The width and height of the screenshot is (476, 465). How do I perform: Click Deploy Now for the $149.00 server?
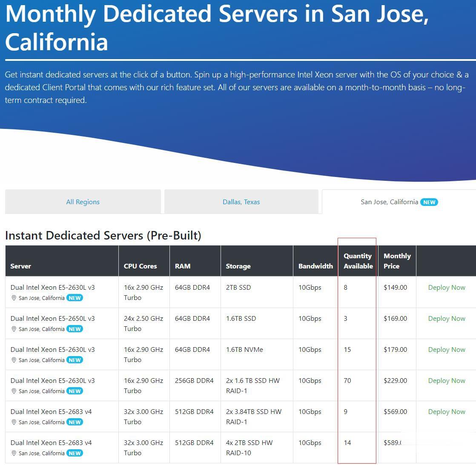[447, 288]
